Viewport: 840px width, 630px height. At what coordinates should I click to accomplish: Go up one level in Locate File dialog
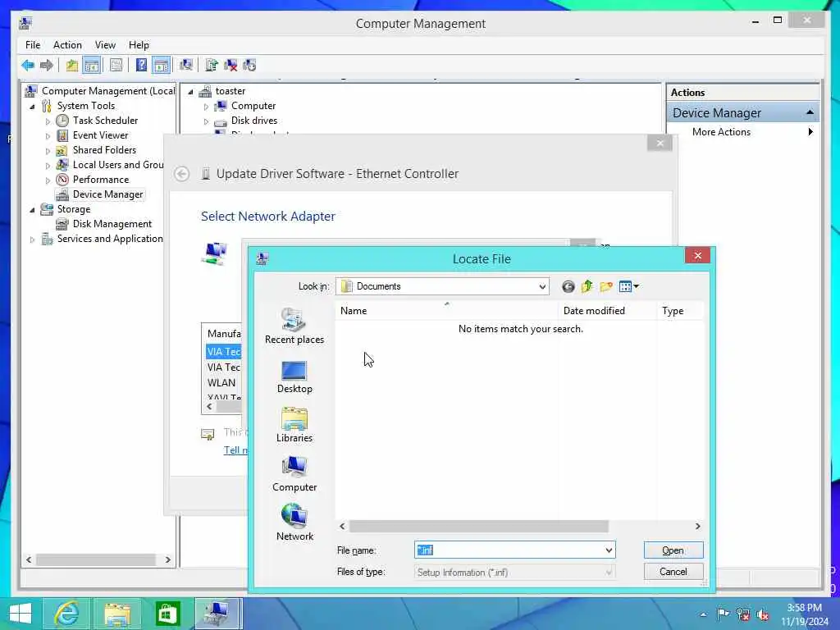pyautogui.click(x=587, y=286)
